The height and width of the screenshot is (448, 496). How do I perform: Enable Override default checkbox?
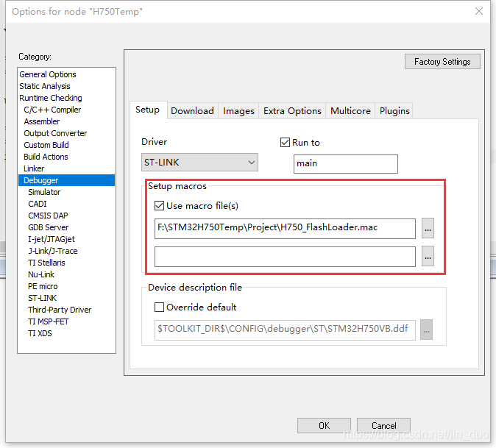click(x=159, y=307)
